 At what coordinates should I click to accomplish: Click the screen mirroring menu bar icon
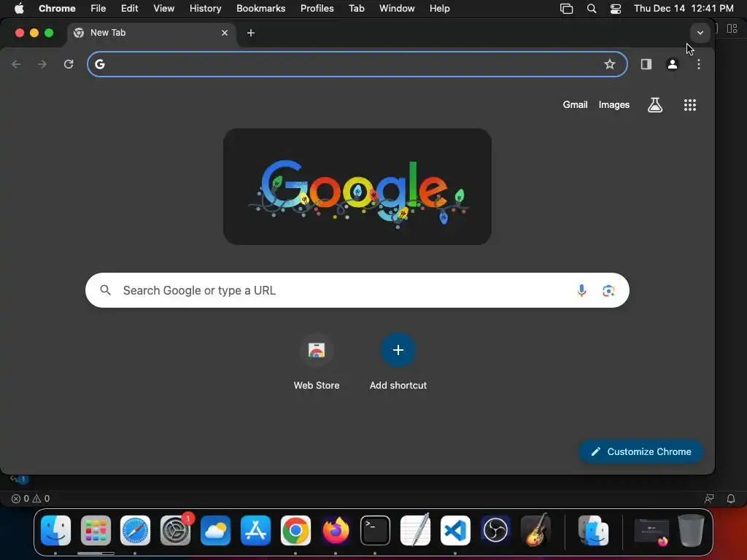click(566, 9)
